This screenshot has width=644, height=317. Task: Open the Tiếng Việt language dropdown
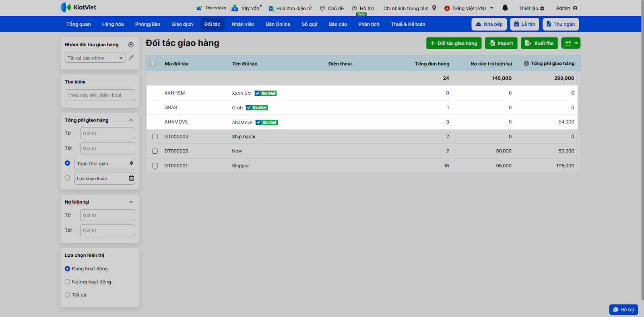click(x=469, y=8)
